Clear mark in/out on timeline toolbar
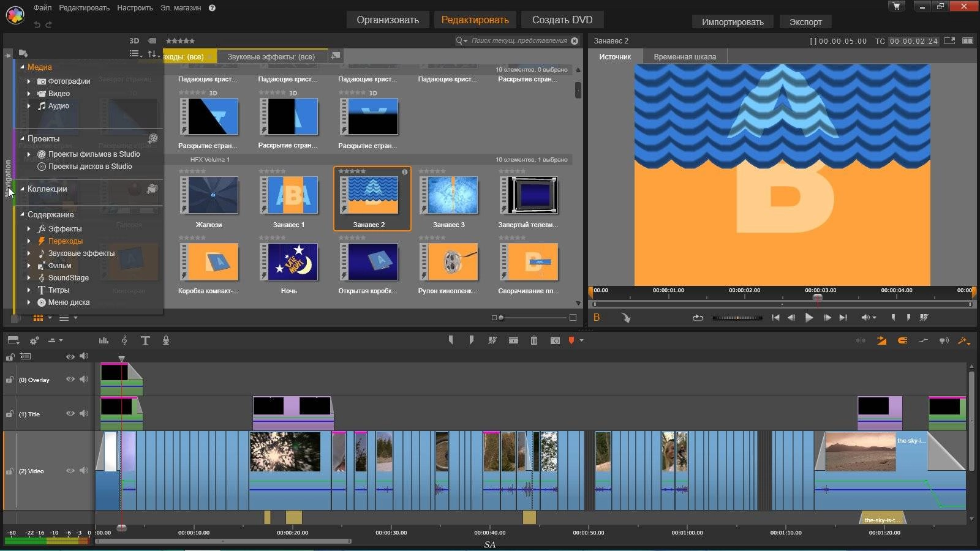Screen dimensions: 980x551 click(492, 340)
